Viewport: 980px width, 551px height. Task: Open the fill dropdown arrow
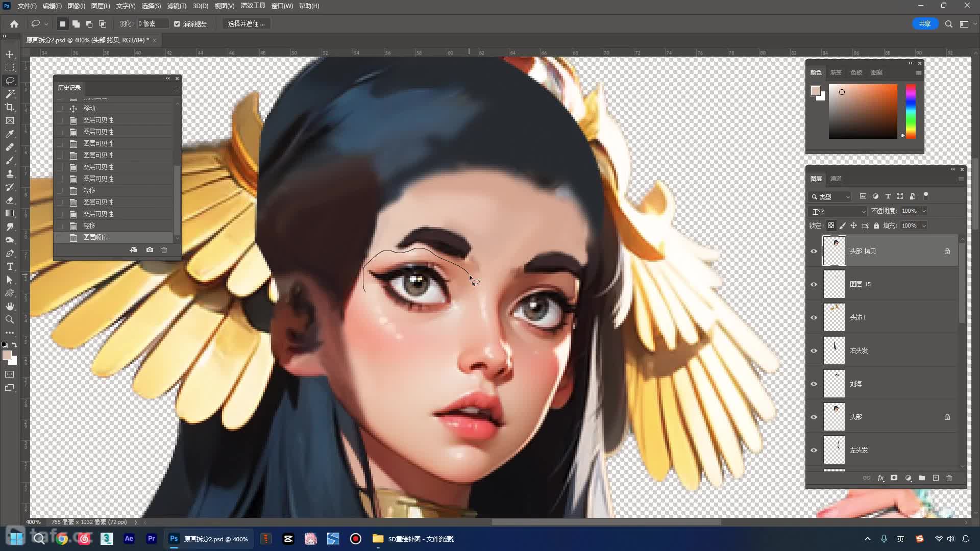924,226
